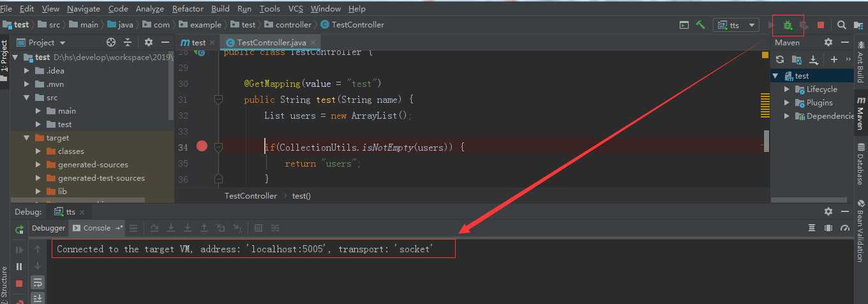This screenshot has width=868, height=304.
Task: Click the green Debug bug icon
Action: click(x=788, y=26)
